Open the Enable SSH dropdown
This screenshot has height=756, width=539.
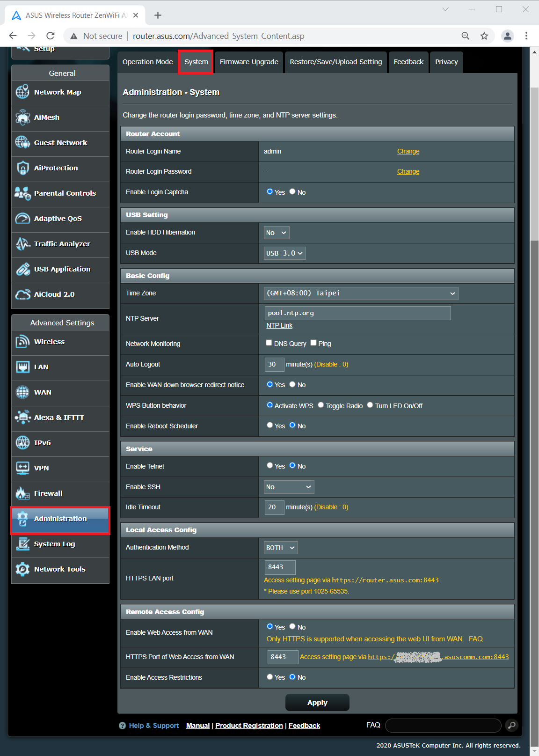[289, 487]
